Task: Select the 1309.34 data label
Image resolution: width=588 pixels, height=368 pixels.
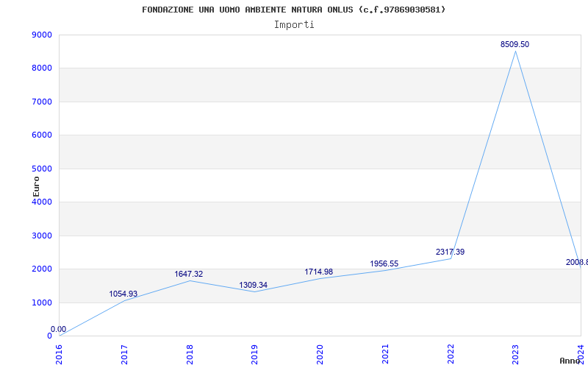Action: pyautogui.click(x=254, y=286)
